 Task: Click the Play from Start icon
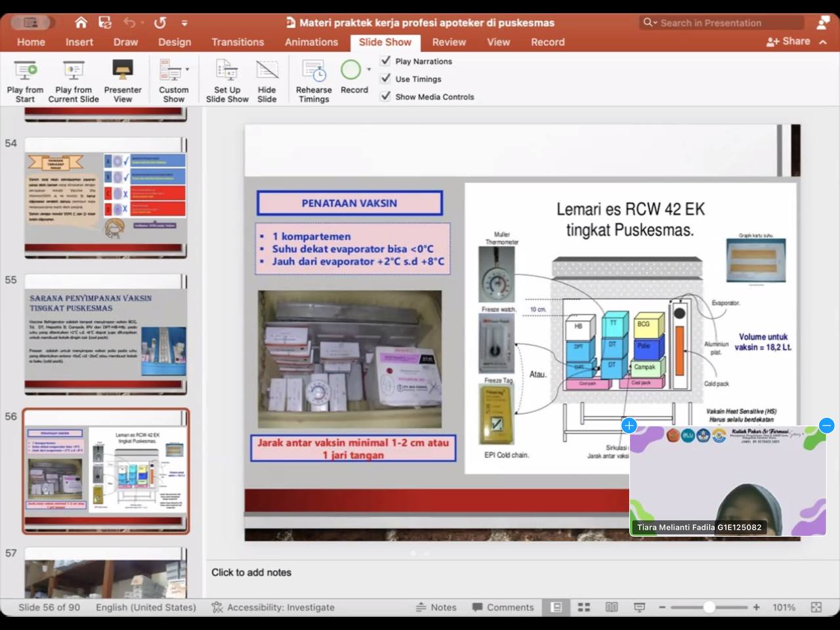[x=25, y=71]
